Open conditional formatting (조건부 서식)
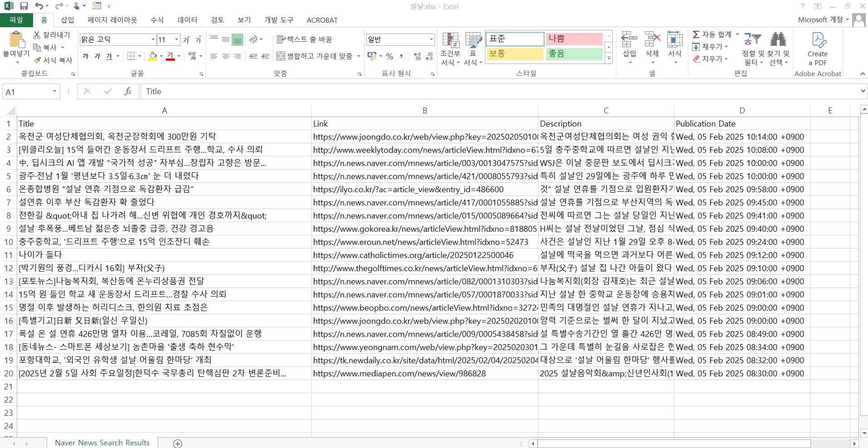868x448 pixels. point(450,49)
